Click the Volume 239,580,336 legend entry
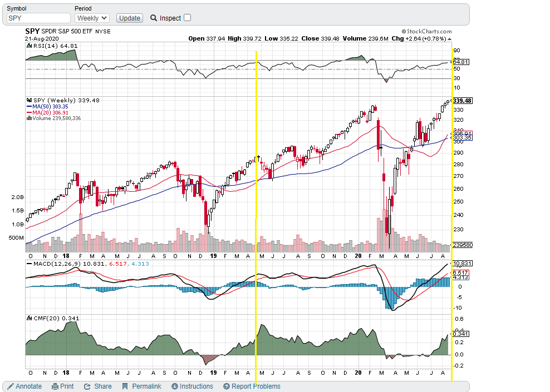 tap(53, 118)
